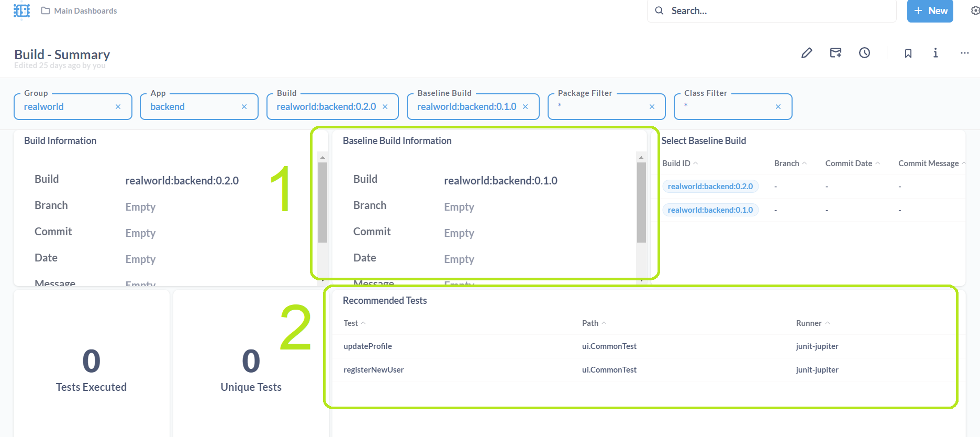This screenshot has height=437, width=980.
Task: Sort by Commit Date column
Action: tap(852, 163)
